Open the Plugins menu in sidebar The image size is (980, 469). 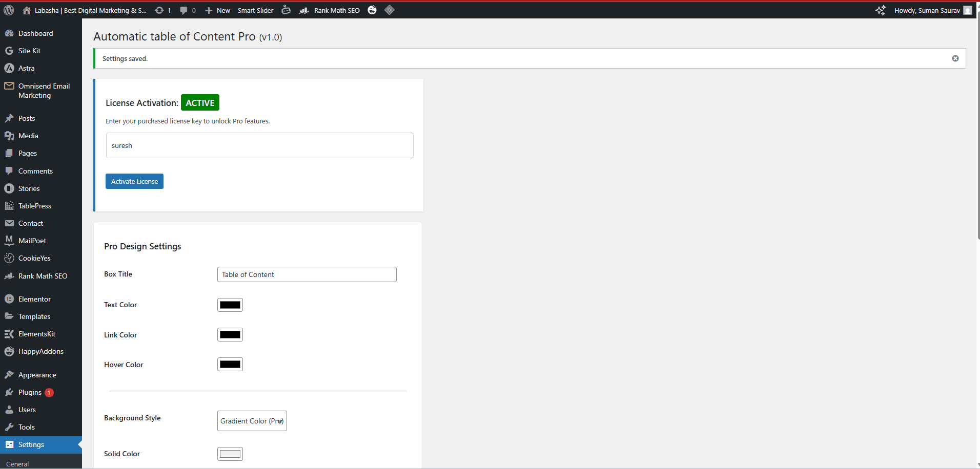[x=29, y=392]
